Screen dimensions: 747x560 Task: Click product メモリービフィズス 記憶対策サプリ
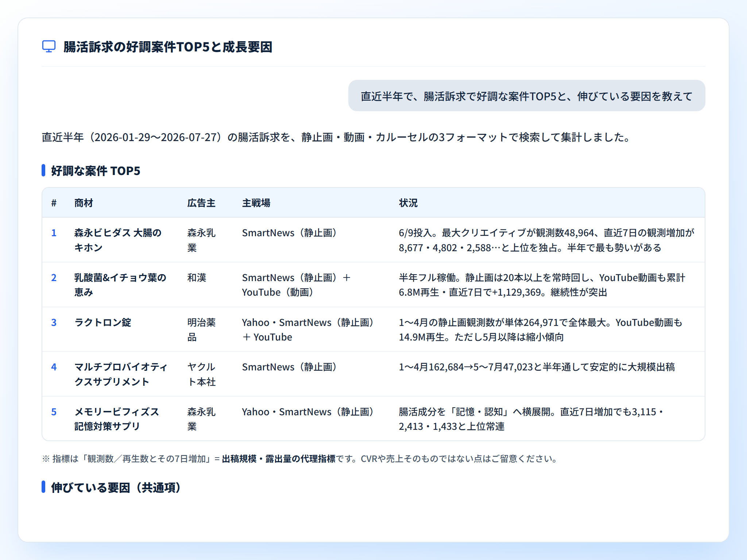(117, 419)
